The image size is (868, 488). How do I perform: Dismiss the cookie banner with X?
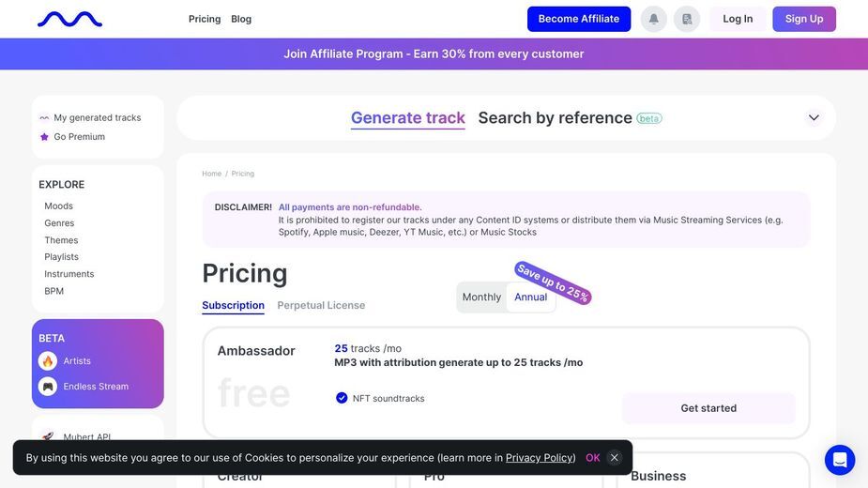click(x=614, y=458)
